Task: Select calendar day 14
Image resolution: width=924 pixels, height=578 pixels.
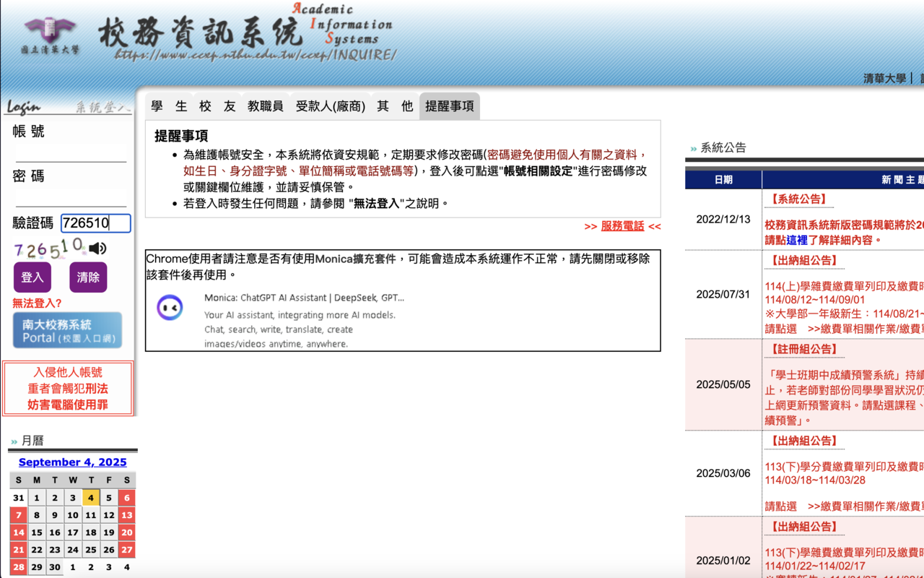Action: [x=18, y=532]
